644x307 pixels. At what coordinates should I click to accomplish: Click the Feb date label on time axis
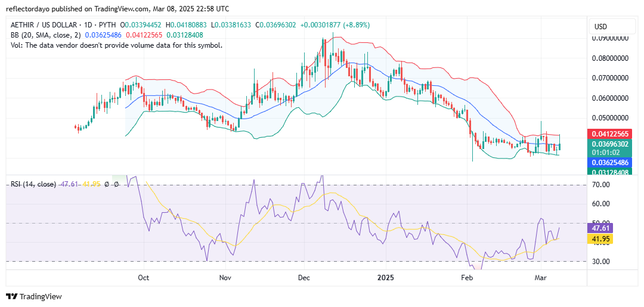[467, 278]
